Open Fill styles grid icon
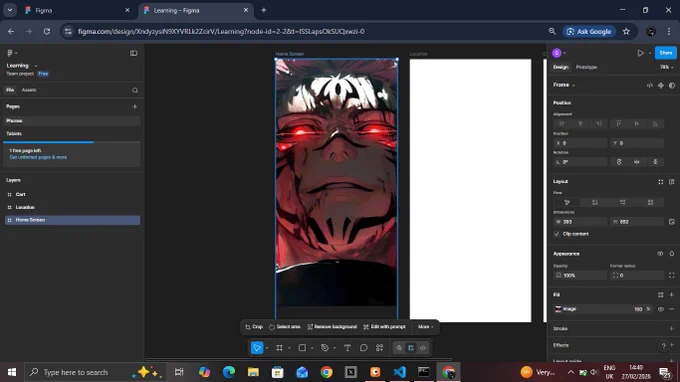The width and height of the screenshot is (680, 382). pyautogui.click(x=660, y=295)
